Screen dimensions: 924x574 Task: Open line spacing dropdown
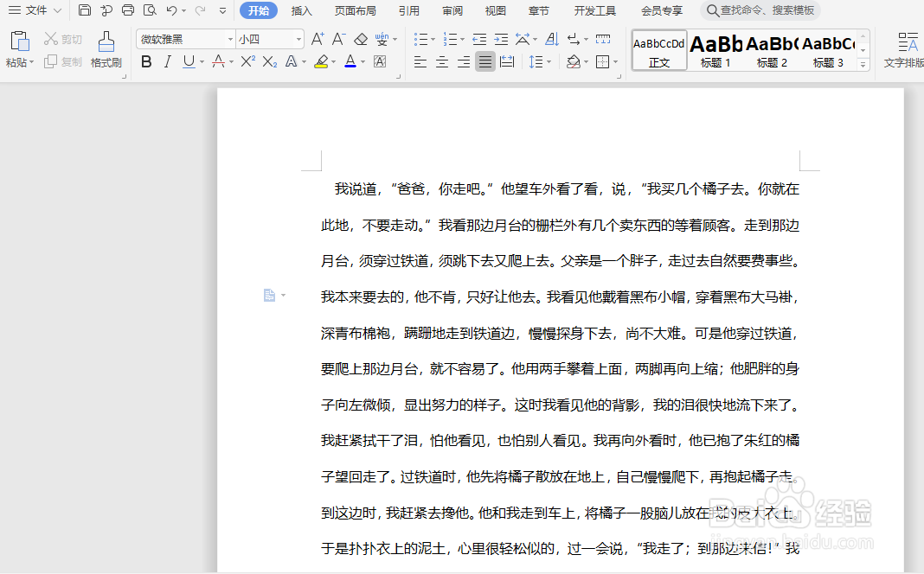pos(549,62)
